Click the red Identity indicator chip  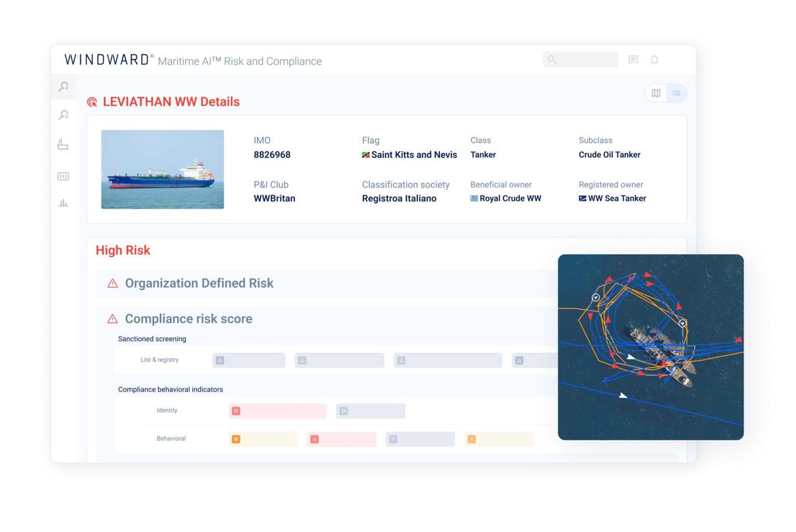[x=277, y=411]
